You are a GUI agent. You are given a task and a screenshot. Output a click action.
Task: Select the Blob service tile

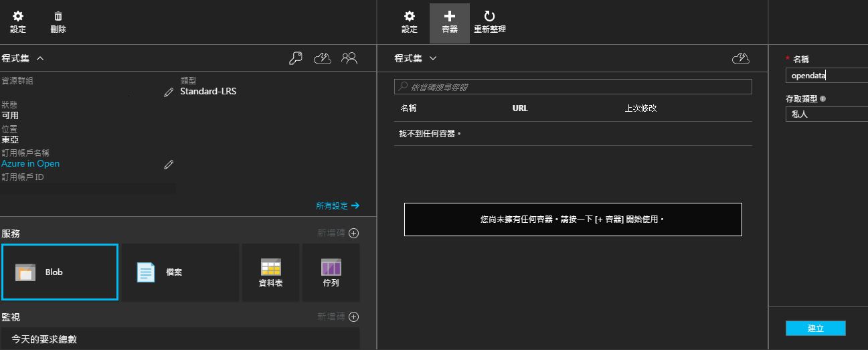tap(60, 272)
